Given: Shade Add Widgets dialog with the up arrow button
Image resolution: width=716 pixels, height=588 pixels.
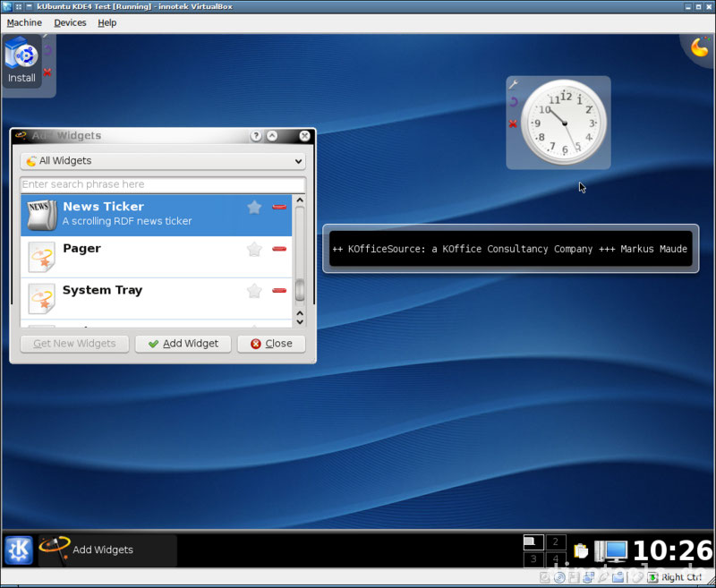Looking at the screenshot, I should click(272, 135).
